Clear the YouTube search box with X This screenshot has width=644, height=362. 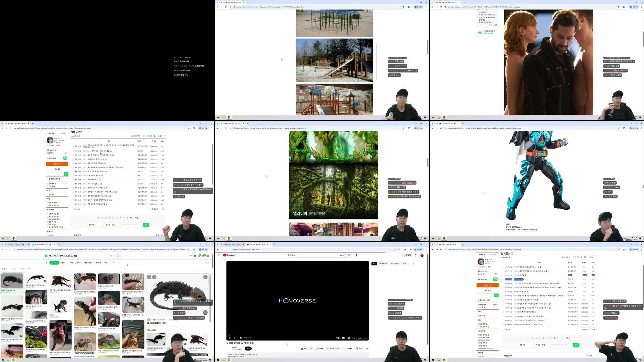(344, 255)
